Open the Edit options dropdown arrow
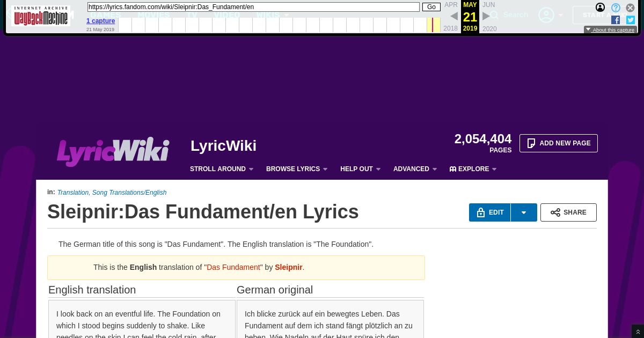 pyautogui.click(x=524, y=212)
